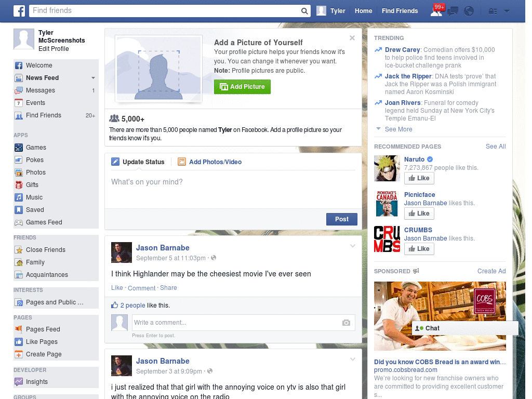Click Comment link under Highlander post
Viewport: 532px width, 399px height.
[141, 288]
